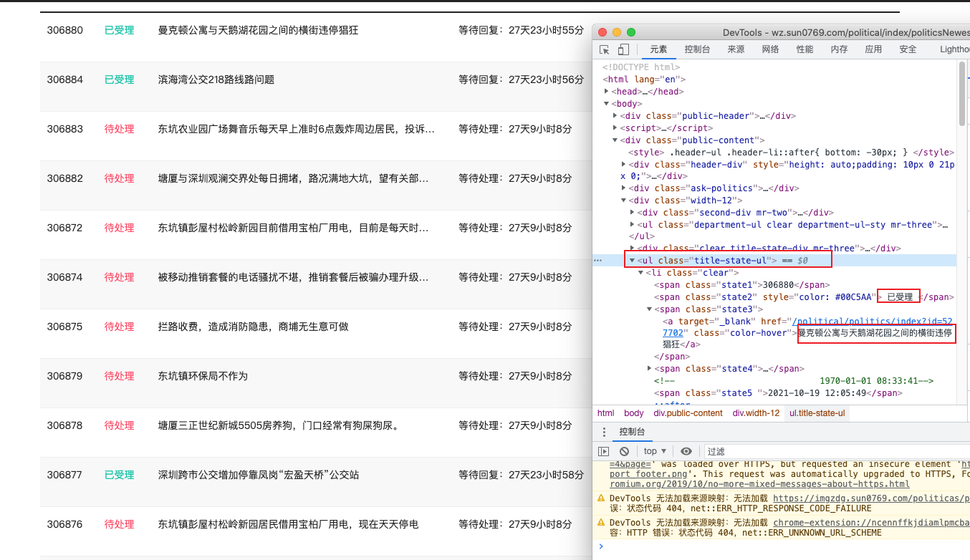Click the Elements panel vertical scrollbar
The width and height of the screenshot is (970, 560).
962,93
